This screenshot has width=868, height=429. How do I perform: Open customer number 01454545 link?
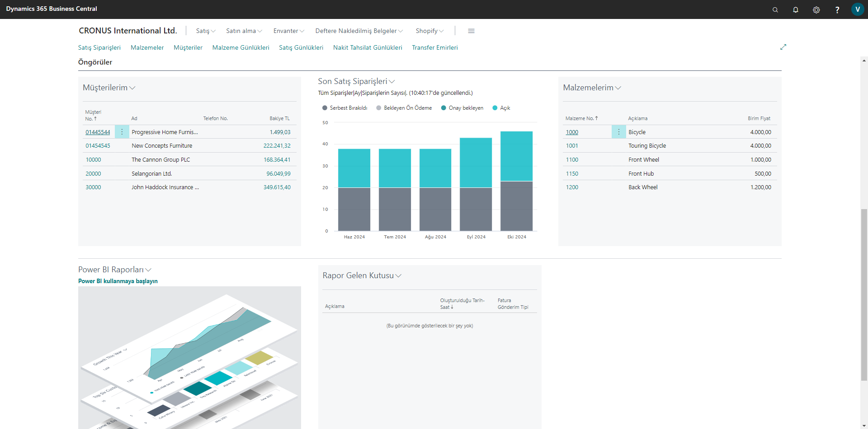point(98,146)
